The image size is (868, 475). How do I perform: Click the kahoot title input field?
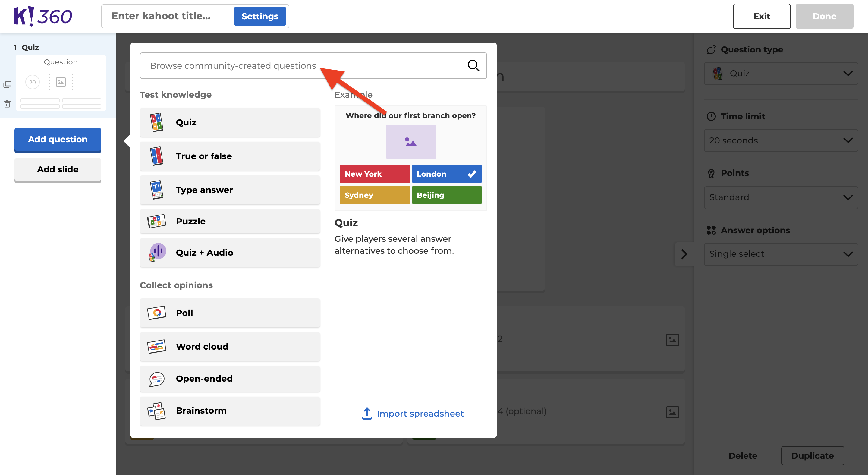coord(162,16)
